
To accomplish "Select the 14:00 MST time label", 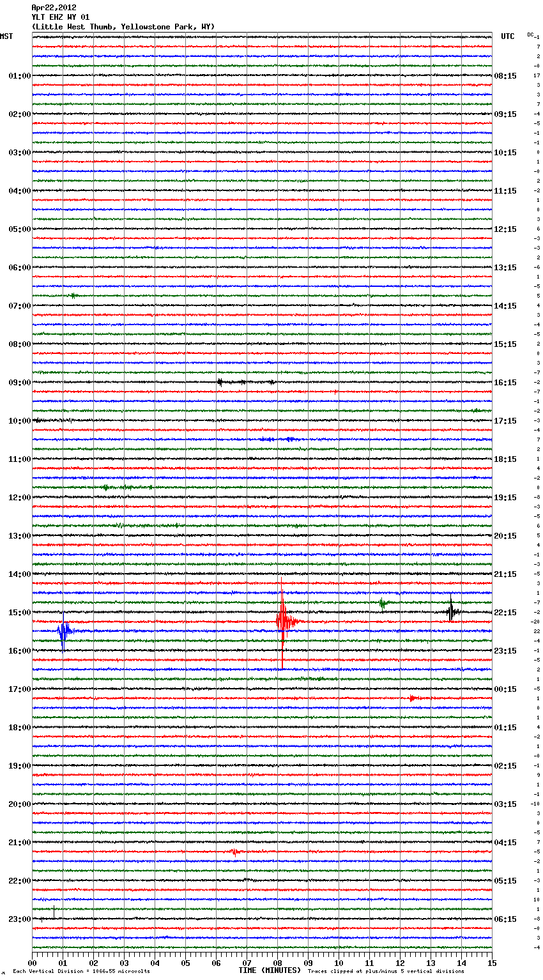I will 19,574.
